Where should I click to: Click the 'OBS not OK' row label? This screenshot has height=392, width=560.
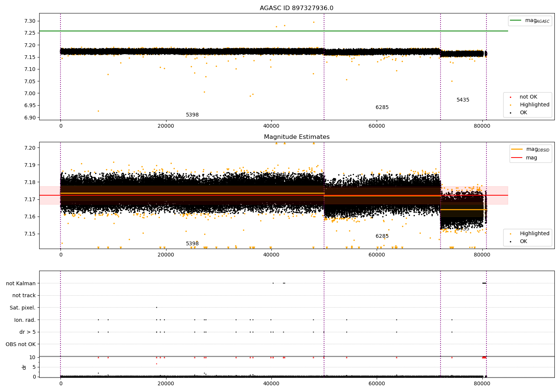21,344
